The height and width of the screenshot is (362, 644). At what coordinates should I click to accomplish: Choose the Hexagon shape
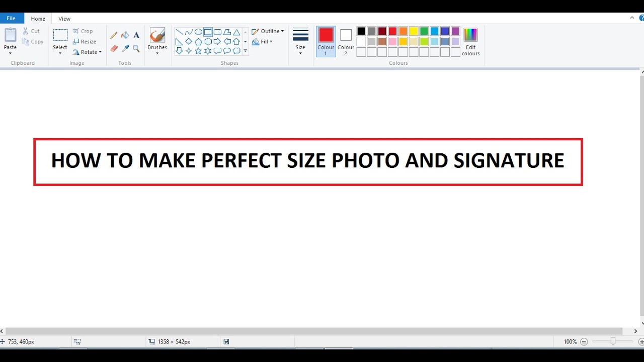[208, 42]
